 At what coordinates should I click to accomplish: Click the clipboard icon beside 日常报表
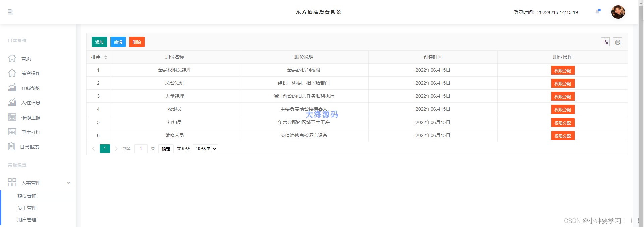click(x=11, y=147)
